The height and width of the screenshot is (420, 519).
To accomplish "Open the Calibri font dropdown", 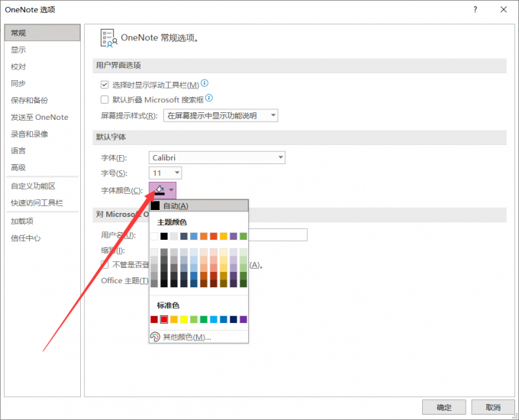I will coord(217,157).
